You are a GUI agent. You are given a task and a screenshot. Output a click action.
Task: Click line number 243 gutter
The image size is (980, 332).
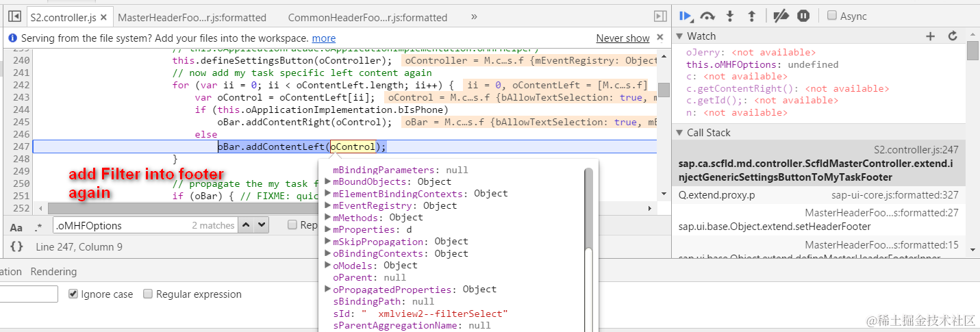(21, 97)
